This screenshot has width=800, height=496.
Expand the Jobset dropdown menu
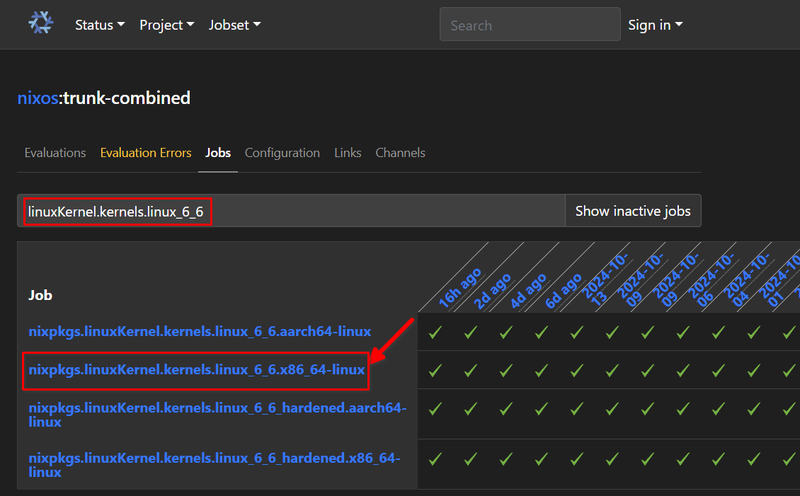tap(234, 24)
